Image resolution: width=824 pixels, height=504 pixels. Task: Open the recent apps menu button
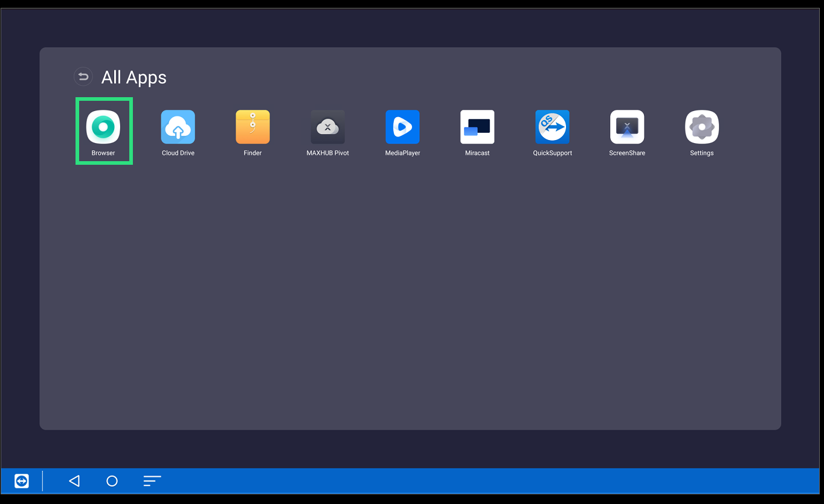coord(152,481)
